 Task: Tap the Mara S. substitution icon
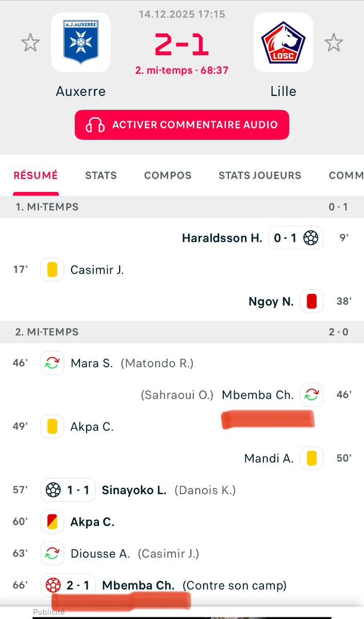[52, 363]
